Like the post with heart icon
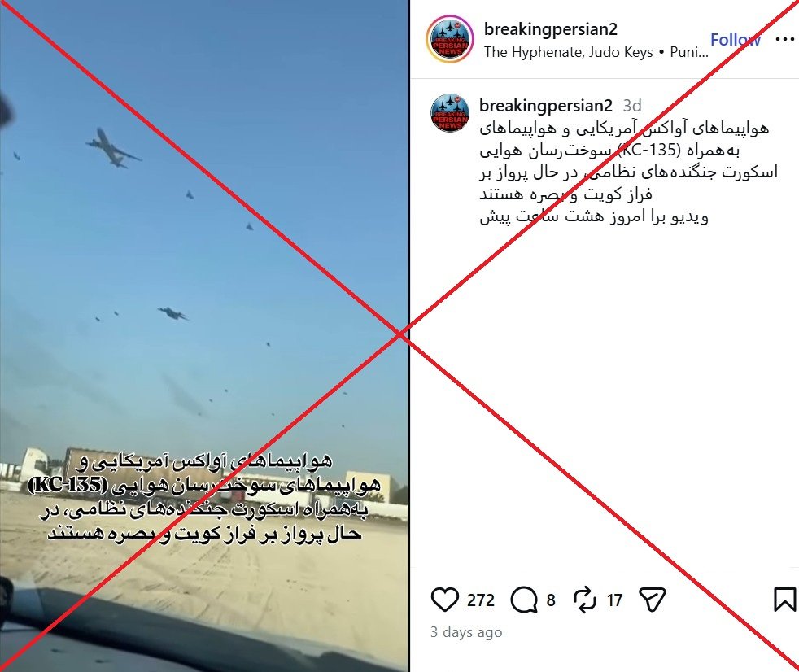The height and width of the screenshot is (672, 799). (445, 600)
